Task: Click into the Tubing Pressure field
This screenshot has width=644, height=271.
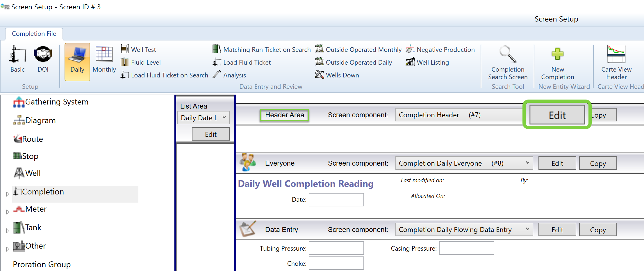Action: pos(336,248)
